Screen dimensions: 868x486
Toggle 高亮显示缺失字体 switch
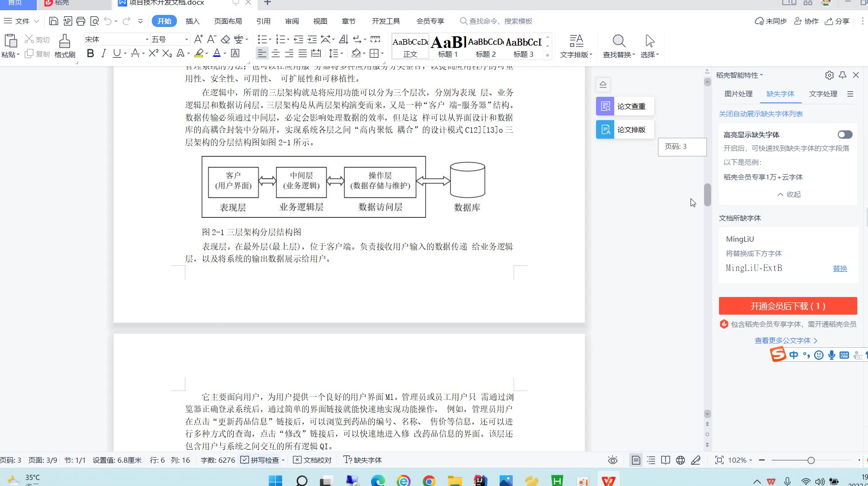(845, 135)
